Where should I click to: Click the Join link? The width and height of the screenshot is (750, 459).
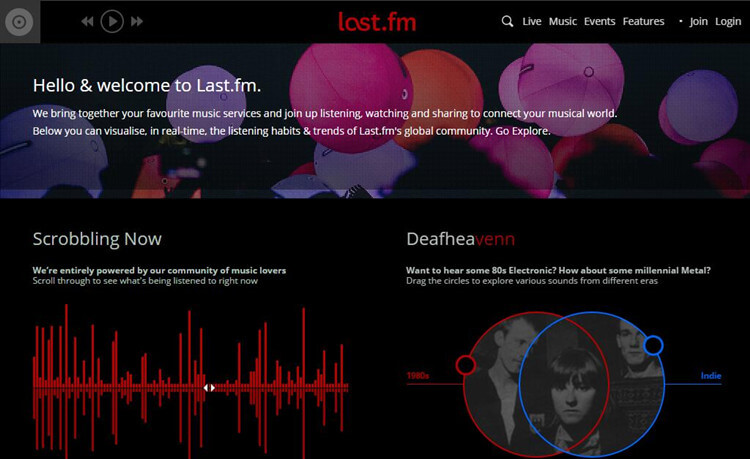click(698, 22)
